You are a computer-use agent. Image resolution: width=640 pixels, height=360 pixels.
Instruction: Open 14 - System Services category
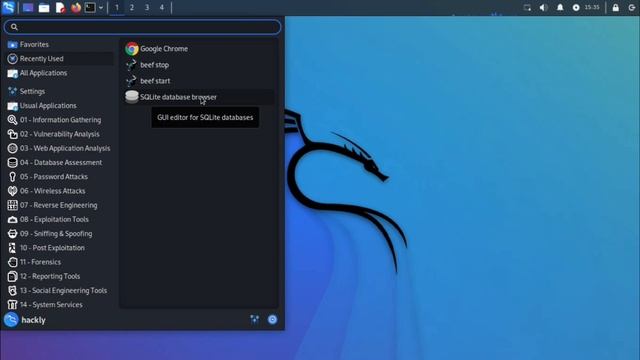tap(60, 305)
